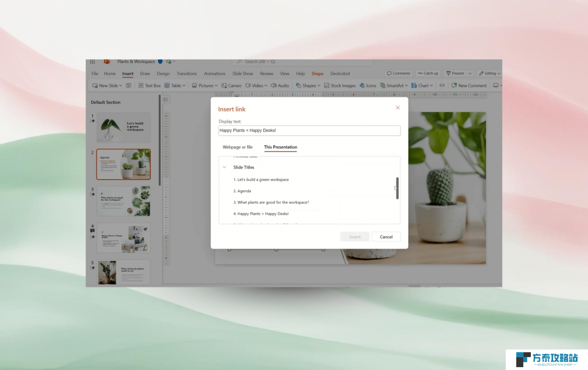Screen dimensions: 588x370
Task: Click the Comments button
Action: (398, 73)
